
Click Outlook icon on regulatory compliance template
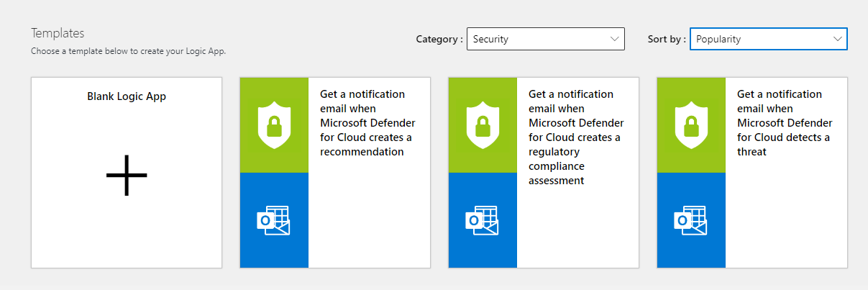(482, 220)
